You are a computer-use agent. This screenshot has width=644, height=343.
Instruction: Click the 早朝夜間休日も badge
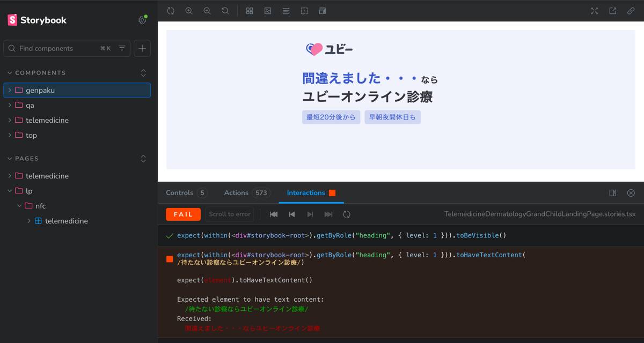(392, 117)
